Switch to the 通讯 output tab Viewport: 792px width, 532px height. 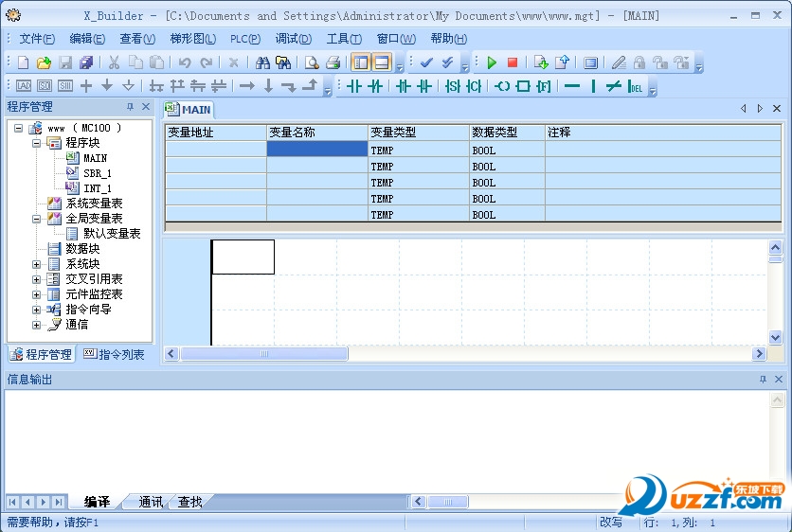[x=150, y=502]
